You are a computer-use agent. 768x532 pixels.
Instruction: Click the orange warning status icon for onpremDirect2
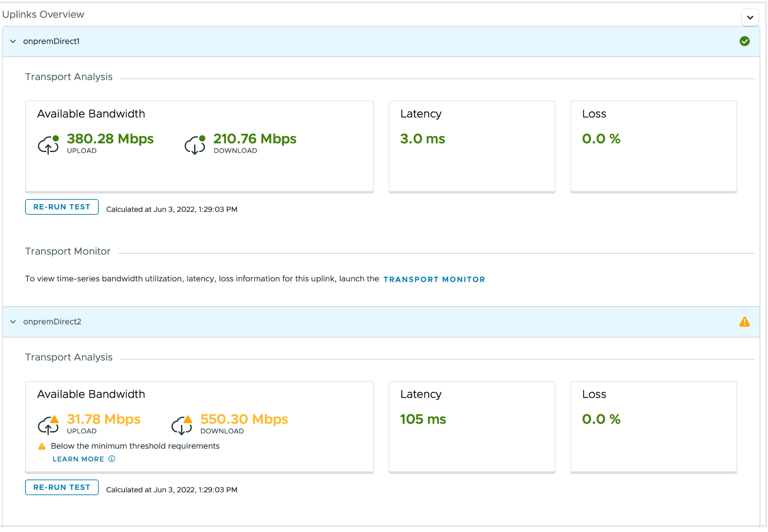[744, 322]
